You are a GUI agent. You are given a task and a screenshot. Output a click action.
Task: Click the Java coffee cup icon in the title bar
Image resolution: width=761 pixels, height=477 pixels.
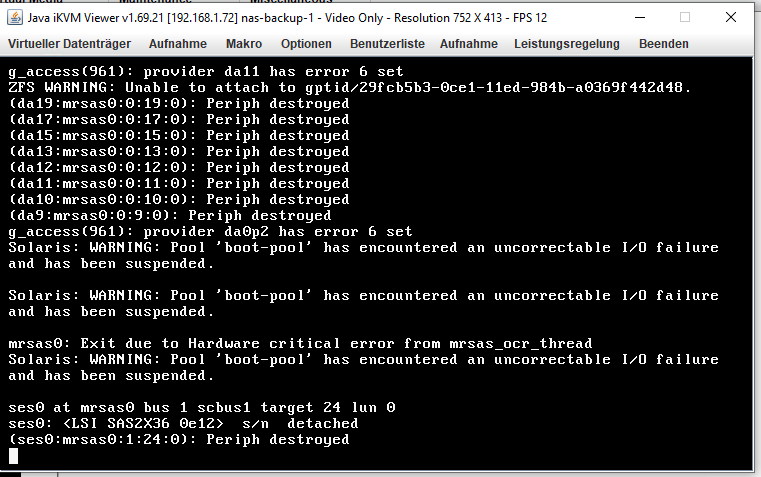15,17
